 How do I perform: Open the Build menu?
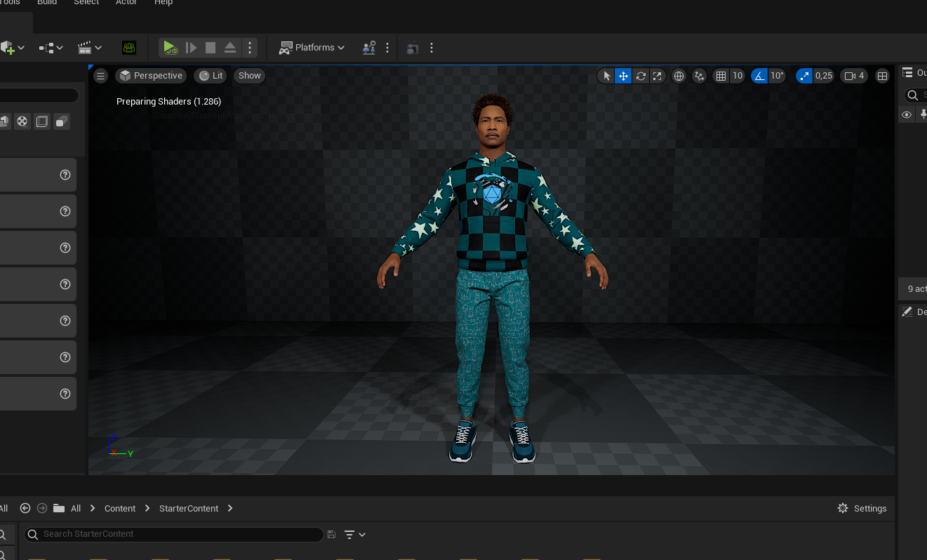(x=47, y=3)
